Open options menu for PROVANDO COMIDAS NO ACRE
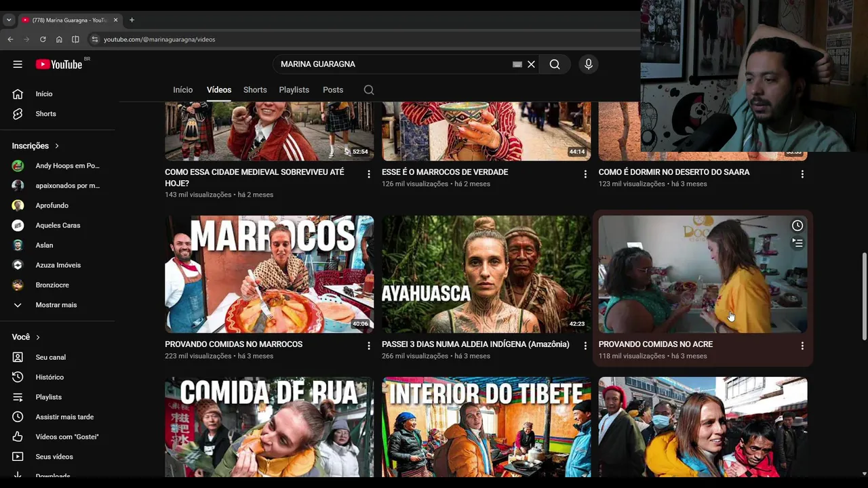The height and width of the screenshot is (488, 868). click(802, 346)
